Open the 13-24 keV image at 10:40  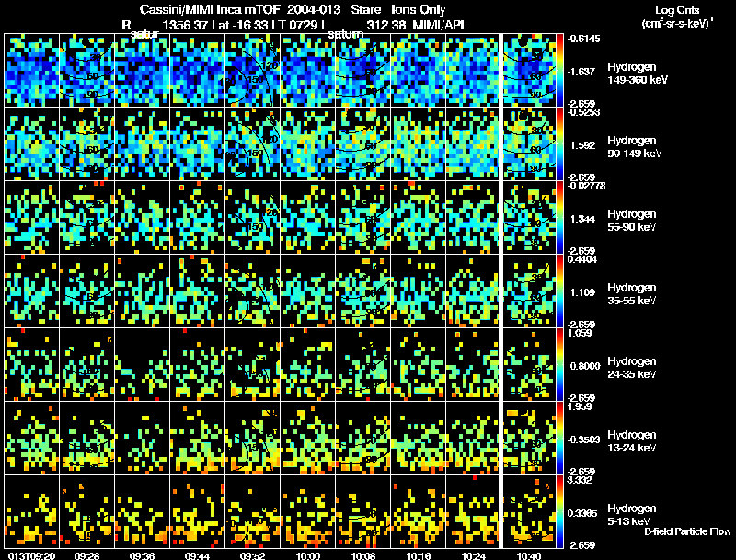[x=529, y=438]
